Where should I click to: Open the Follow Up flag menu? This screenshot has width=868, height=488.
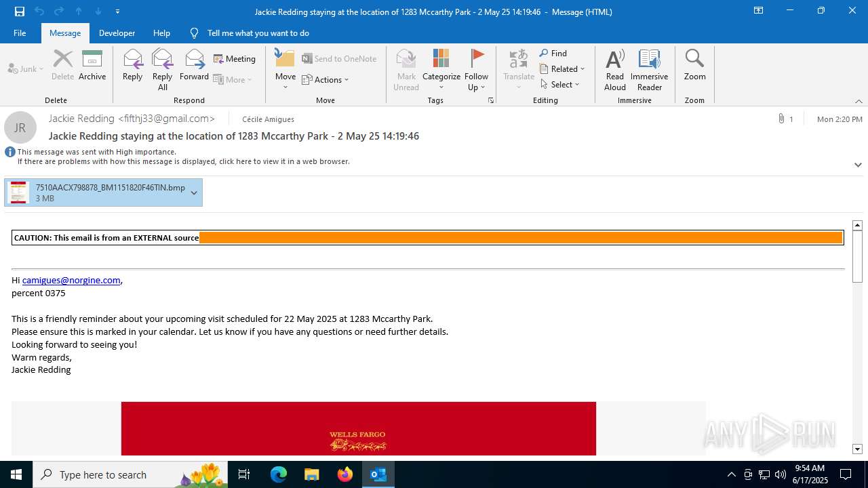(477, 69)
